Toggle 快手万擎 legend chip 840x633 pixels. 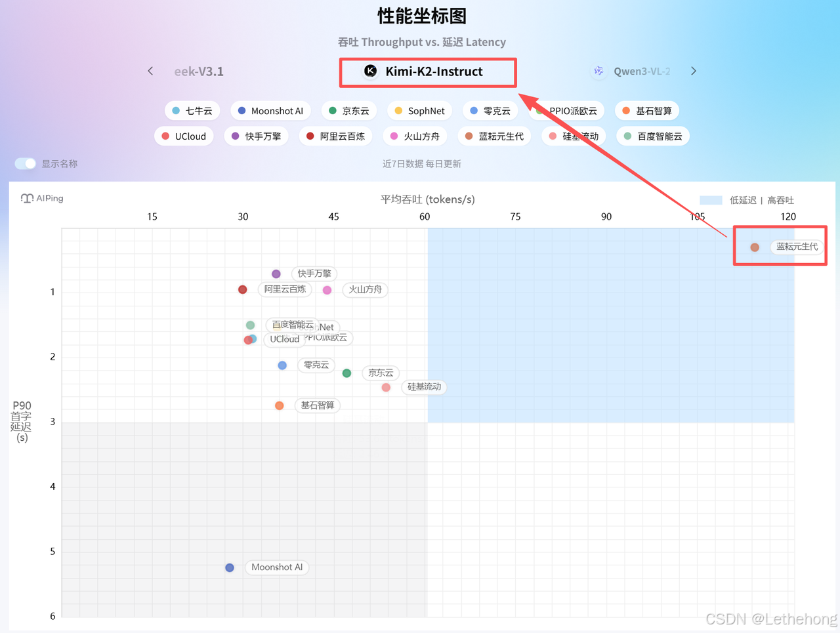coord(256,136)
